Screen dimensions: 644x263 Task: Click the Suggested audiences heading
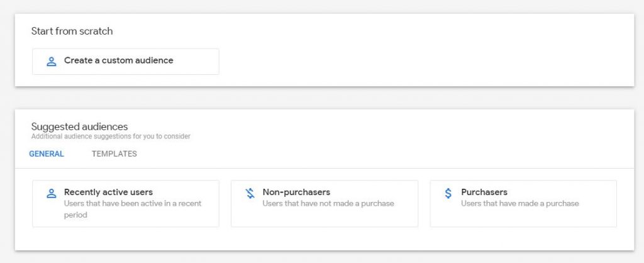(x=79, y=127)
